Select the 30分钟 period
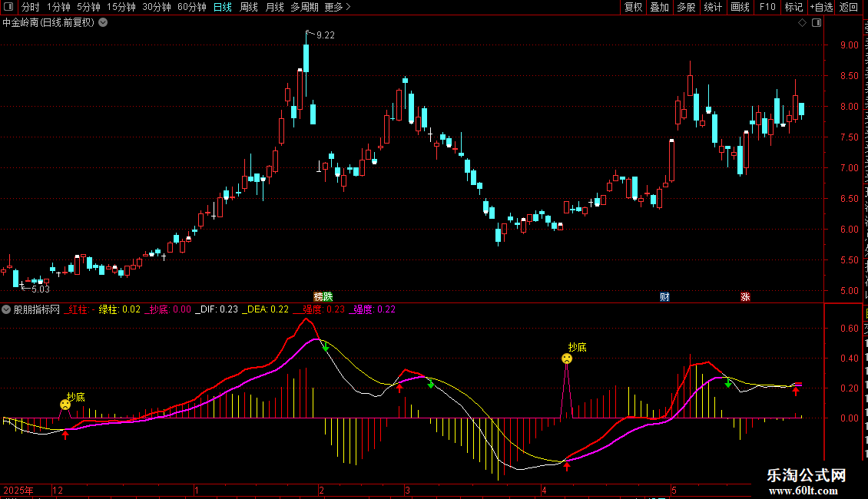Viewport: 868px width, 499px height. click(x=157, y=7)
